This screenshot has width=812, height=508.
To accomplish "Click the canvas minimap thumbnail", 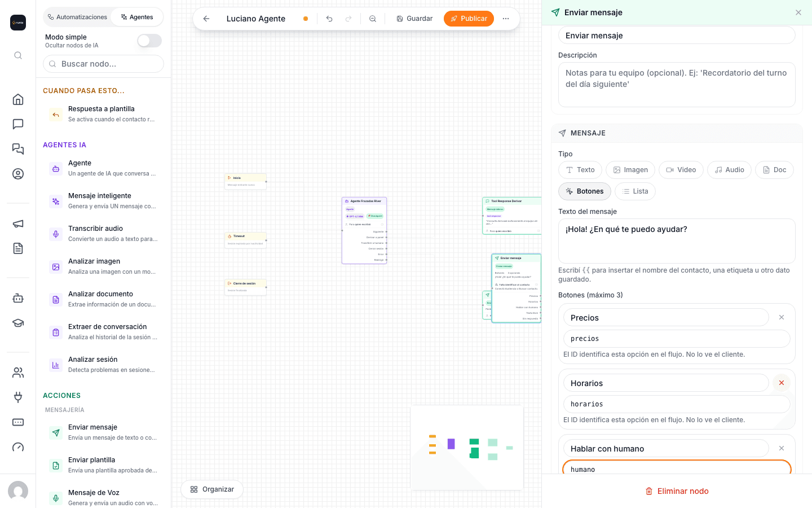I will 467,447.
